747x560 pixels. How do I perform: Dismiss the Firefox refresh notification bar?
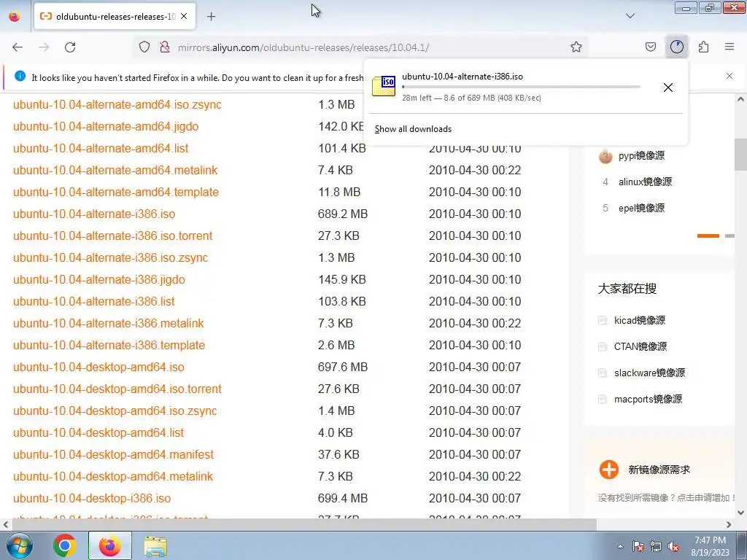[x=729, y=76]
